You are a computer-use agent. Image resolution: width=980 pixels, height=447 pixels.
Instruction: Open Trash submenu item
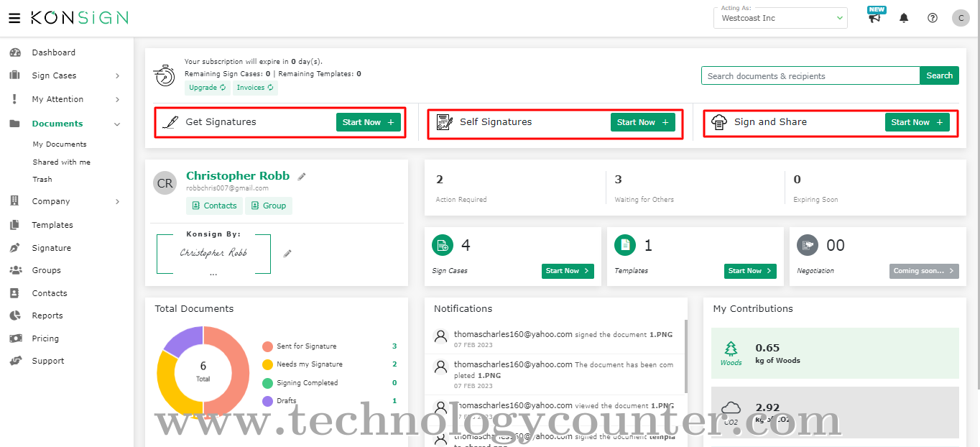coord(42,180)
